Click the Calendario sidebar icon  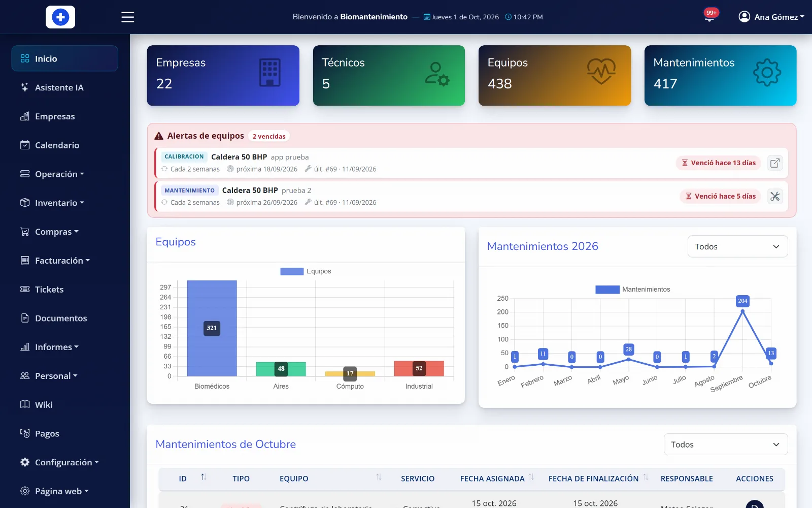25,145
